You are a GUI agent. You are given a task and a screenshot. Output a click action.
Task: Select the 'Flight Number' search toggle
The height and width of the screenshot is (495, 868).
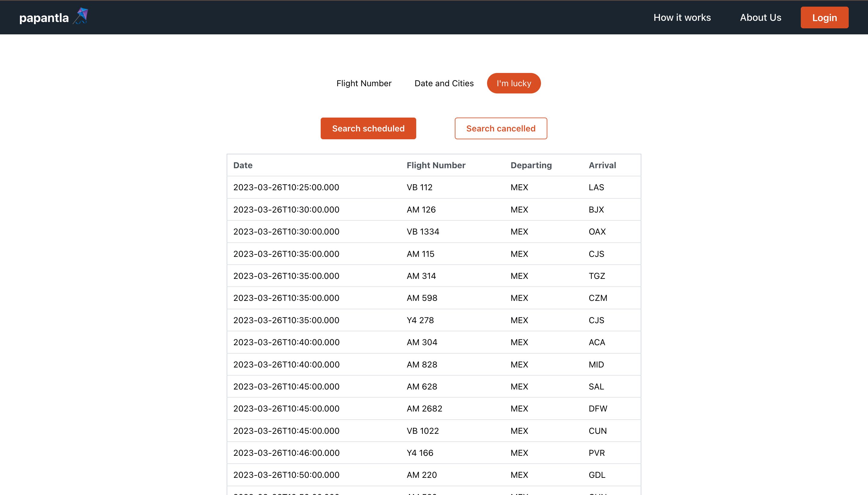tap(364, 83)
